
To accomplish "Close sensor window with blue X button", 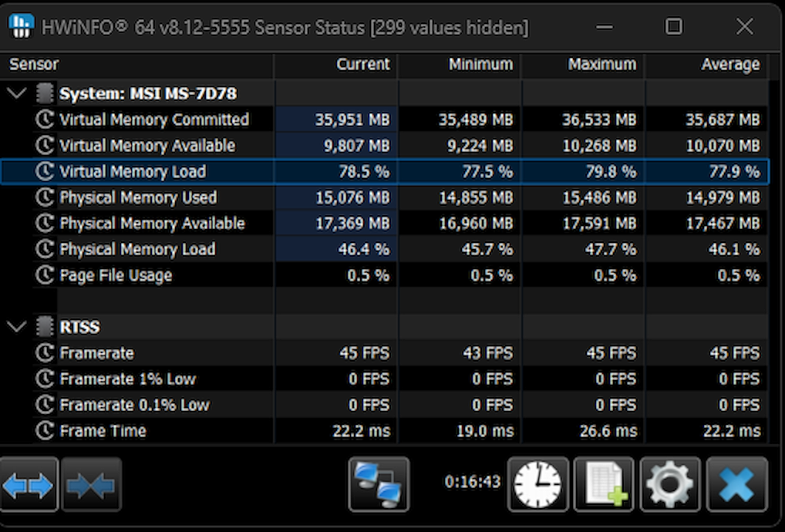I will pos(736,484).
